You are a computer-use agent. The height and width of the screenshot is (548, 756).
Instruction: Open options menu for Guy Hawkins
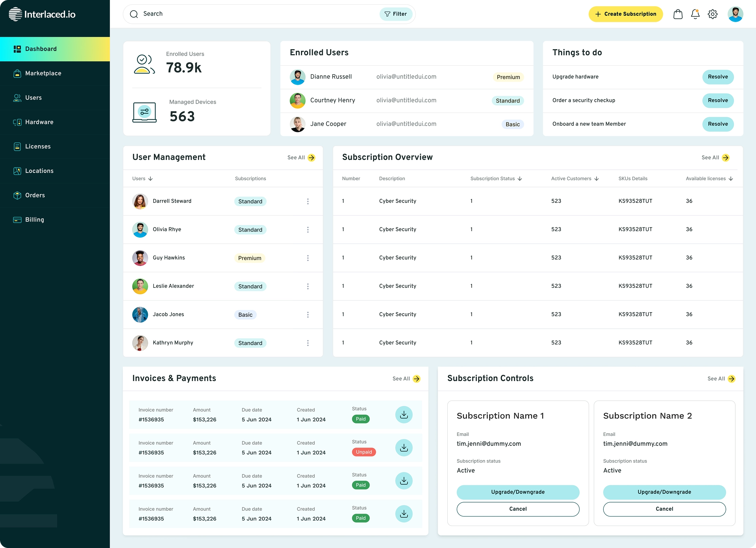308,258
